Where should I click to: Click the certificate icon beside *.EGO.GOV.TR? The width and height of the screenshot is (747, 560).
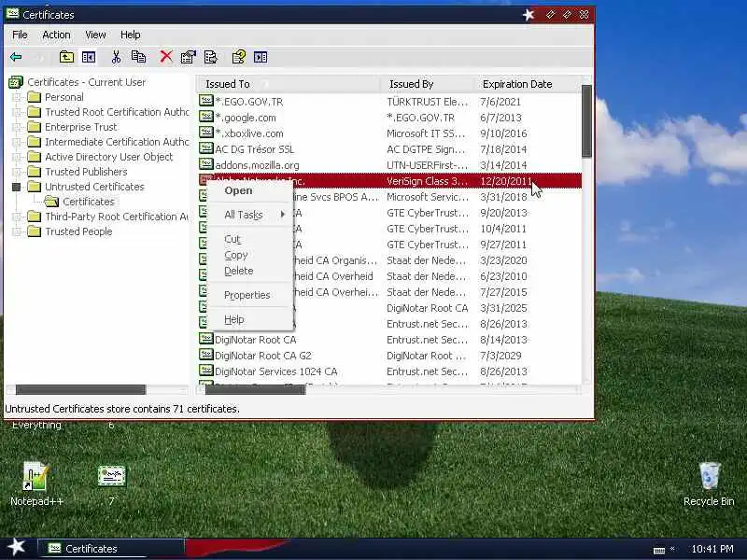tap(205, 101)
